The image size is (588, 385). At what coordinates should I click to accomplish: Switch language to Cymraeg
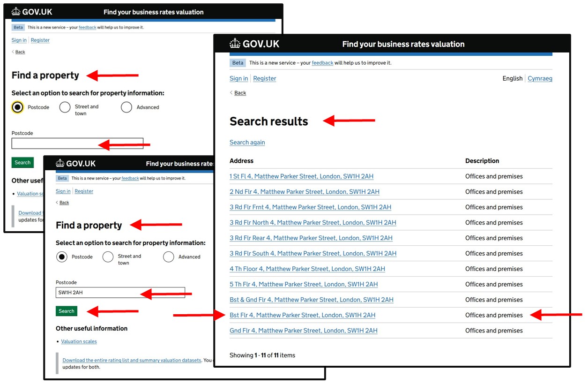[x=540, y=78]
